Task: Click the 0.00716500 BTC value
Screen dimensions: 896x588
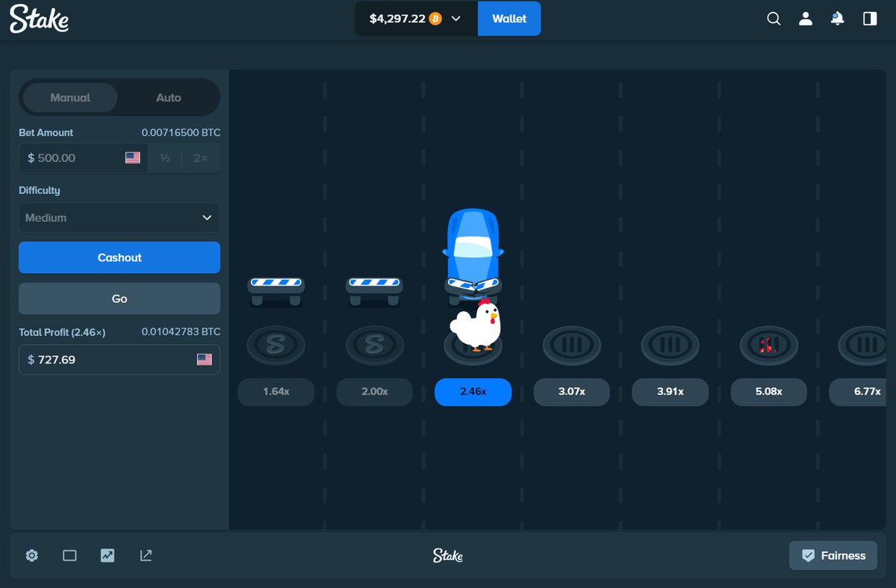Action: tap(181, 133)
